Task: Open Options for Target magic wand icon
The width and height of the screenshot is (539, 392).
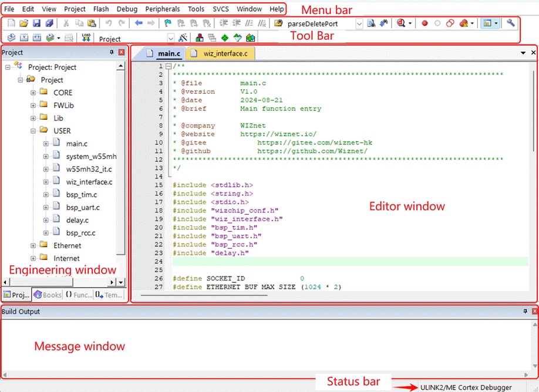Action: click(183, 38)
